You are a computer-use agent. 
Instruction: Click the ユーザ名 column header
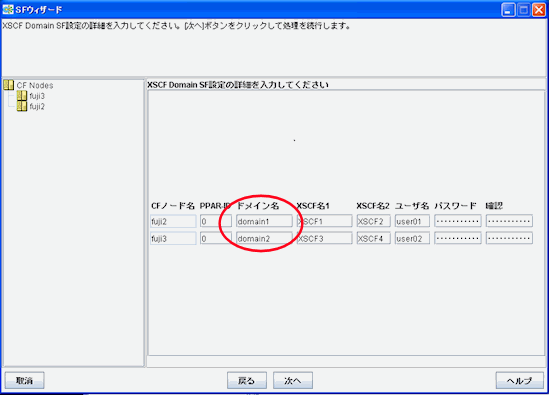[x=412, y=206]
